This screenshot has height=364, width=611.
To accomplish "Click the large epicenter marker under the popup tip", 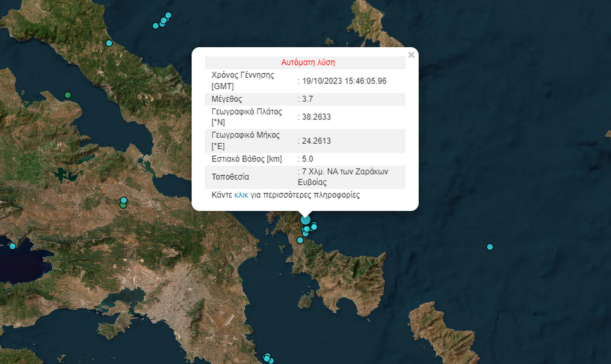I will coord(305,220).
